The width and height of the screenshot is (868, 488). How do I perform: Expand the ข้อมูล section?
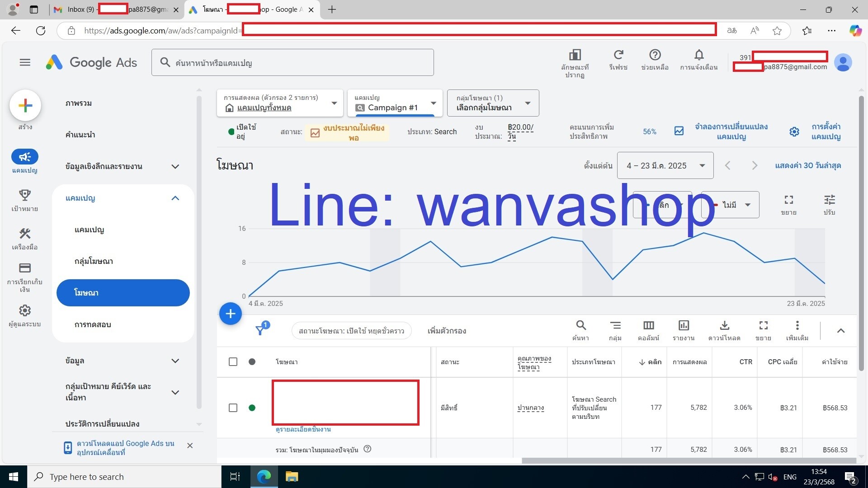pyautogui.click(x=175, y=361)
